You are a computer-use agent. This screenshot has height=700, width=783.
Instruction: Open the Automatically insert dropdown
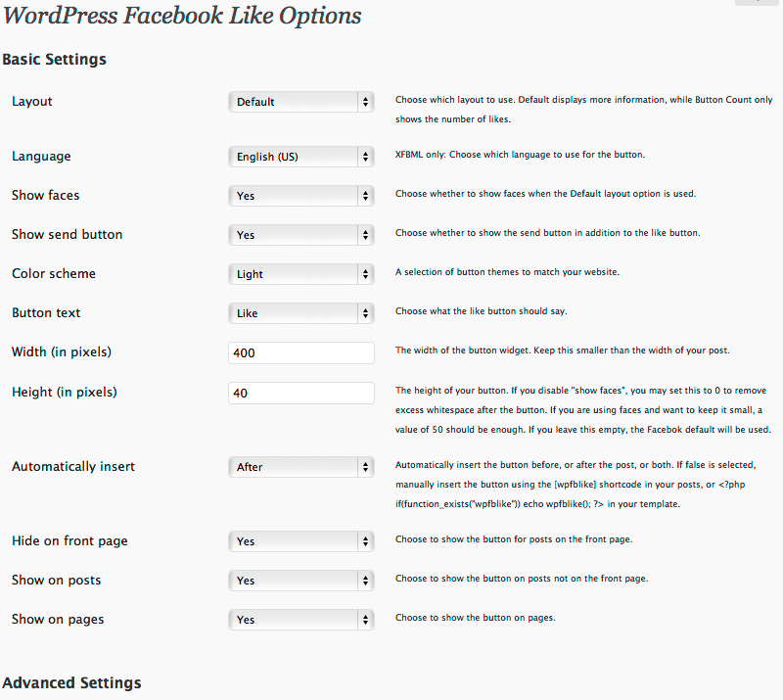(301, 467)
